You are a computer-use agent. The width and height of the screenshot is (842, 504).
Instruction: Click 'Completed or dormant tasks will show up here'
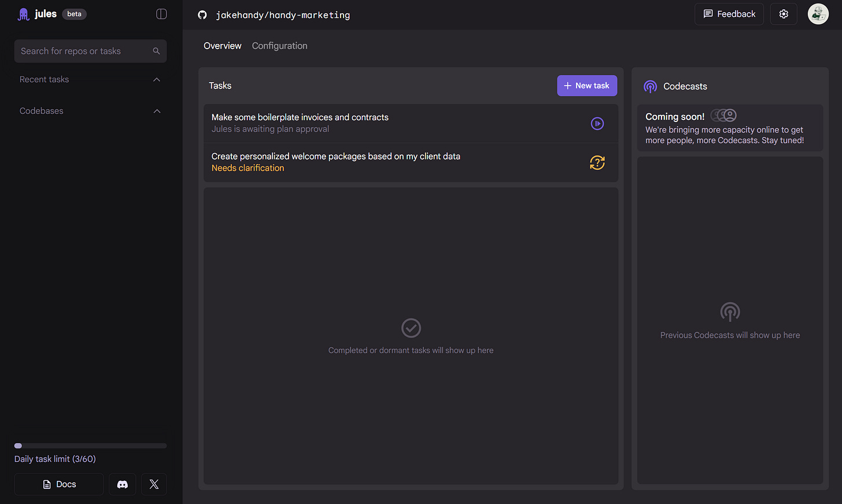[411, 350]
